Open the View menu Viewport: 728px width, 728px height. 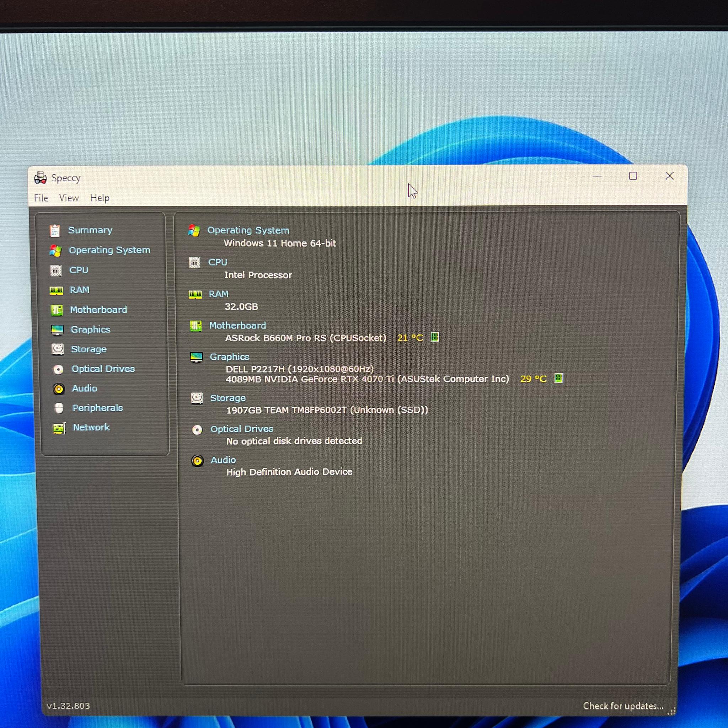(69, 198)
